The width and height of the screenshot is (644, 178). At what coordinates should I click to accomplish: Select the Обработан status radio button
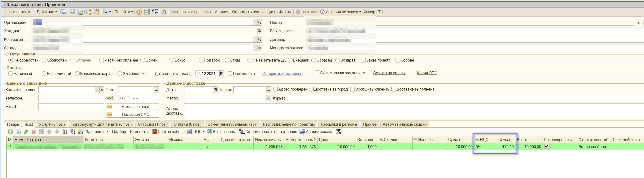44,60
